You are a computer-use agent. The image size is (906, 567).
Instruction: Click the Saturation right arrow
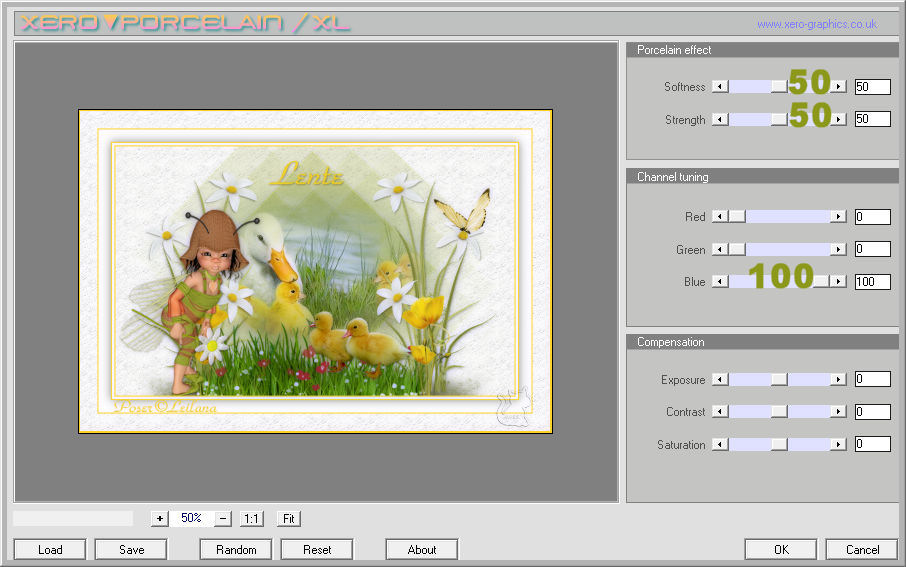click(838, 444)
